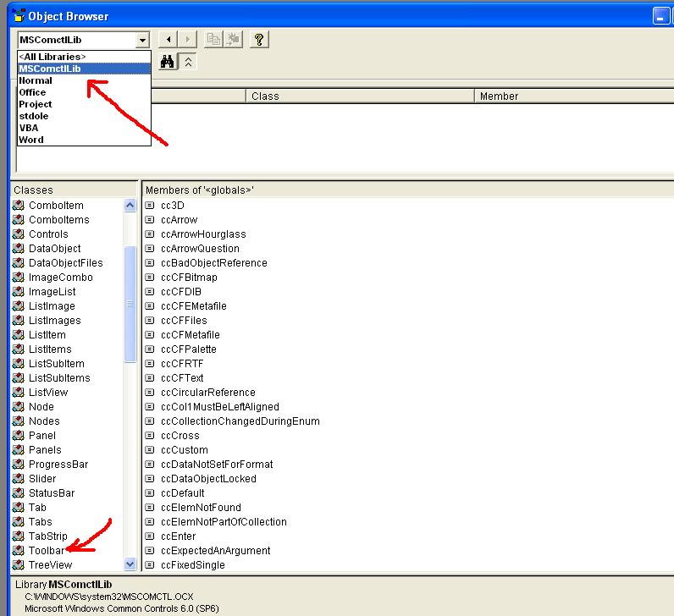Image resolution: width=674 pixels, height=616 pixels.
Task: Click the Copy to Clipboard icon
Action: click(213, 40)
